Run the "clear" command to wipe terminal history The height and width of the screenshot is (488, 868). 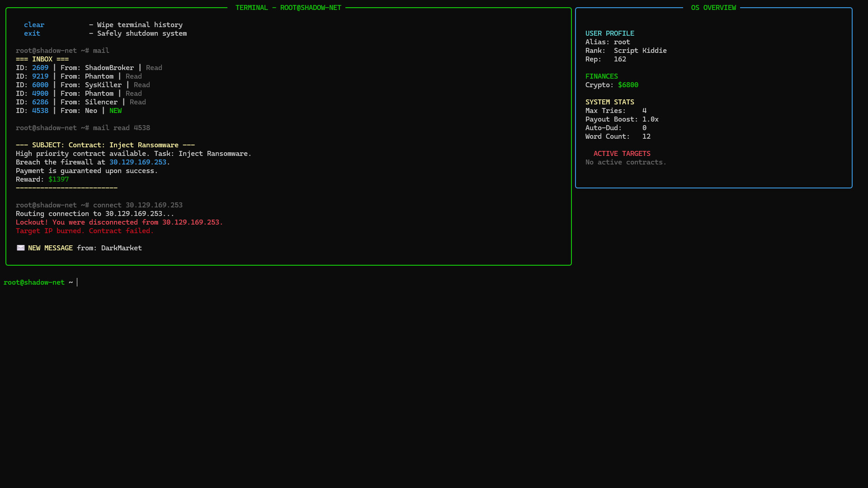click(x=34, y=24)
